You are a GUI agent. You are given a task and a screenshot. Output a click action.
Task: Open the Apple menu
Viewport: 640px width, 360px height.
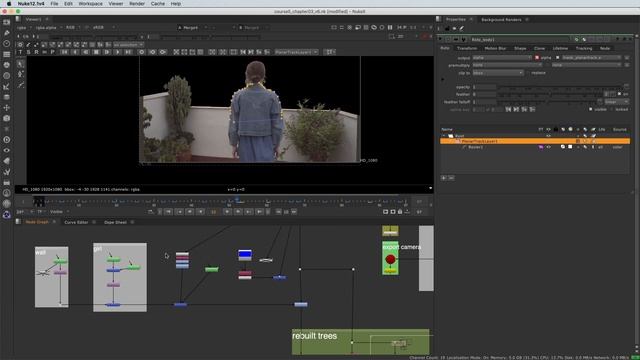[x=9, y=4]
